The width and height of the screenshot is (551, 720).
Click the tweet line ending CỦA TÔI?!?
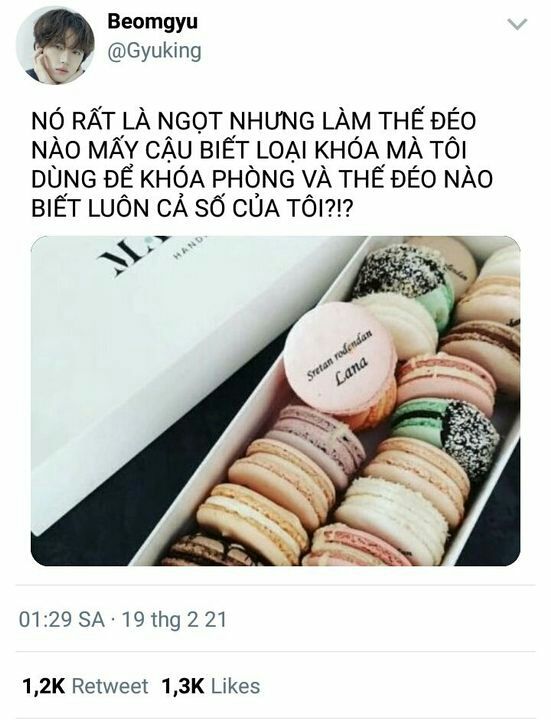pos(192,208)
